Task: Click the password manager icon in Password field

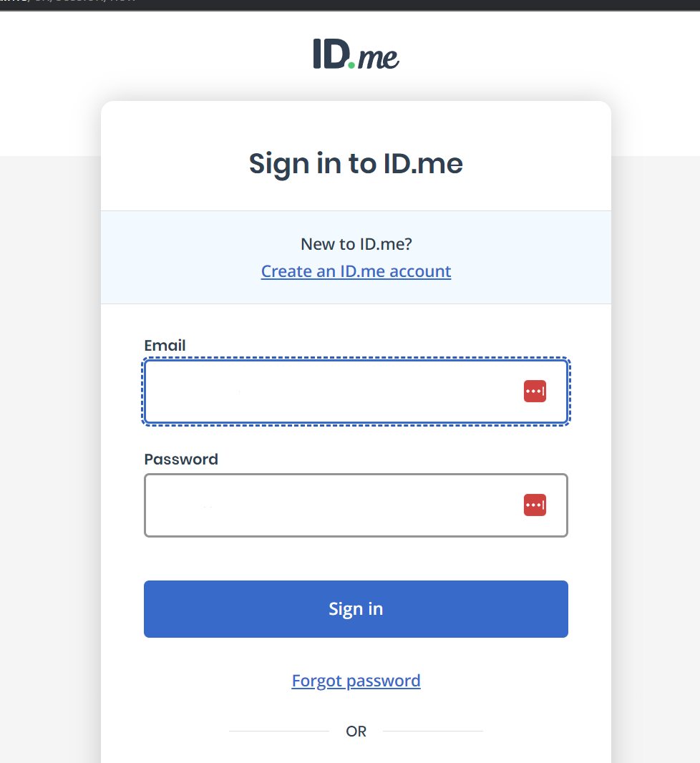Action: (535, 505)
